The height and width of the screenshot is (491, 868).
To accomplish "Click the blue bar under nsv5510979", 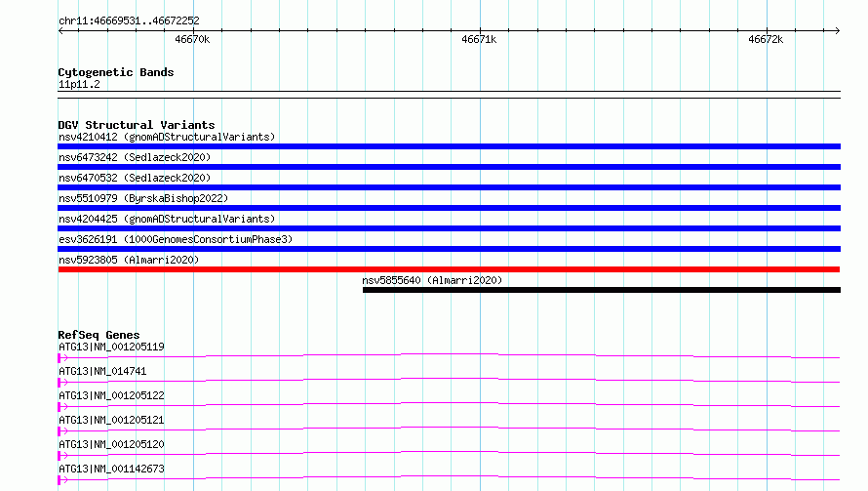I will [x=449, y=208].
